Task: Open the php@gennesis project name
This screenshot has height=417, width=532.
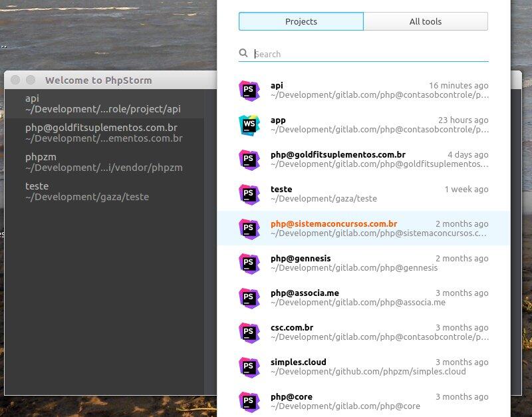Action: pos(301,259)
